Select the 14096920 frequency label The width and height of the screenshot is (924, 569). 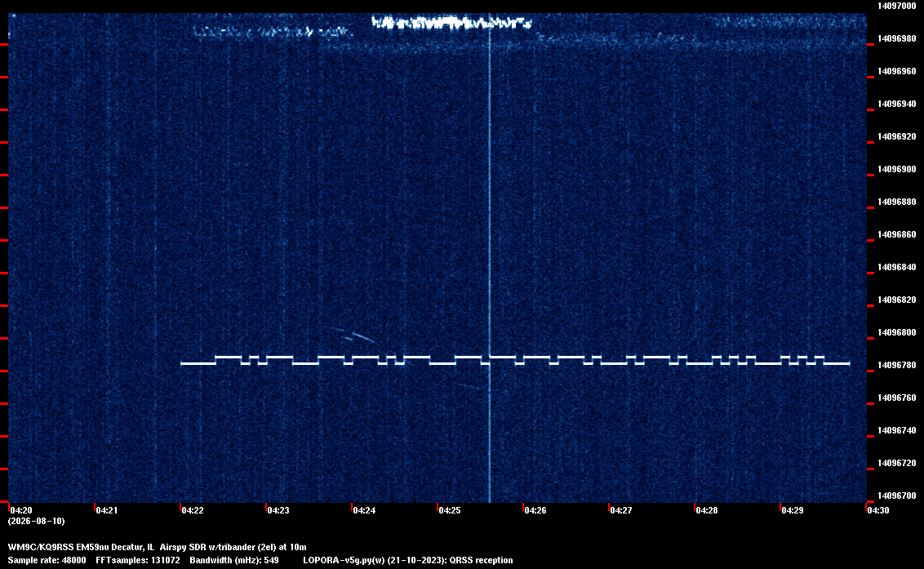pyautogui.click(x=897, y=137)
